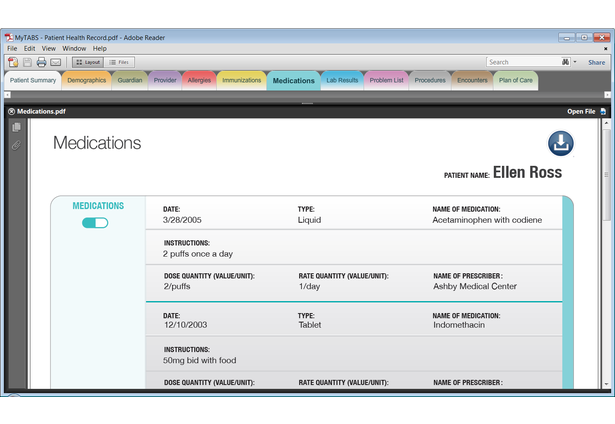This screenshot has height=424, width=615.
Task: Click rate quantity value 1/day
Action: coord(309,286)
